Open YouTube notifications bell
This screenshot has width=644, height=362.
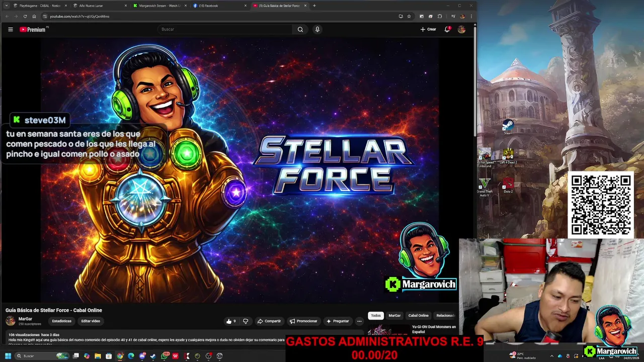pos(447,29)
